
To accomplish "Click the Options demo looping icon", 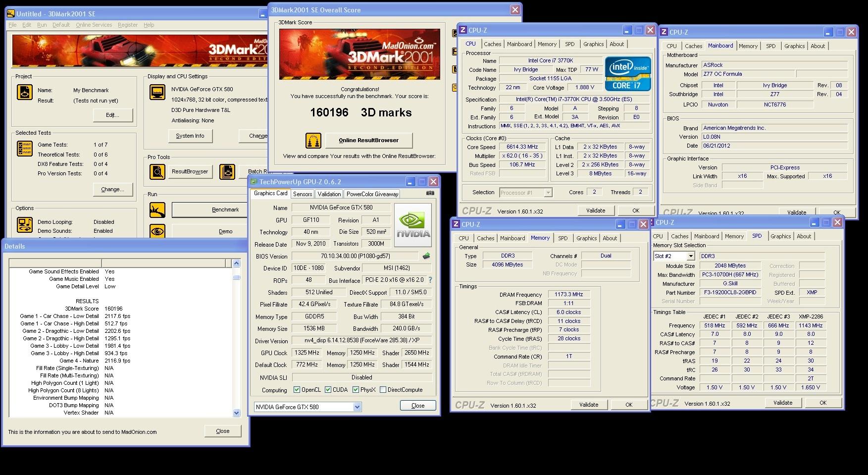I will pyautogui.click(x=24, y=224).
